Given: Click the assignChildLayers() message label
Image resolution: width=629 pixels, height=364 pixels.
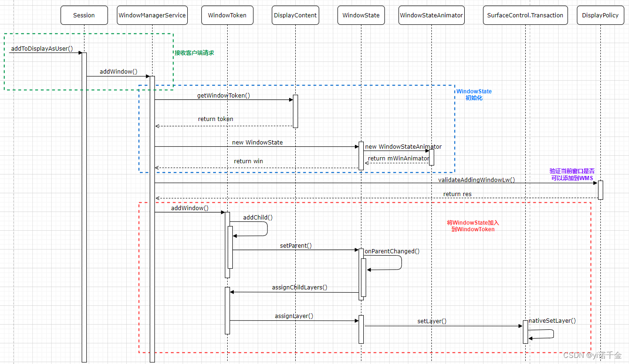Looking at the screenshot, I should 299,287.
